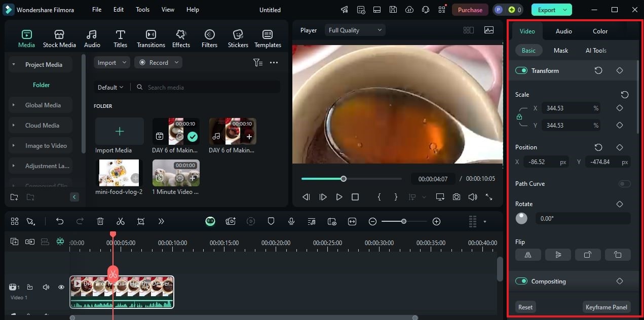Screen dimensions: 644x320
Task: Hide Video 1 track with eye icon
Action: tap(61, 287)
